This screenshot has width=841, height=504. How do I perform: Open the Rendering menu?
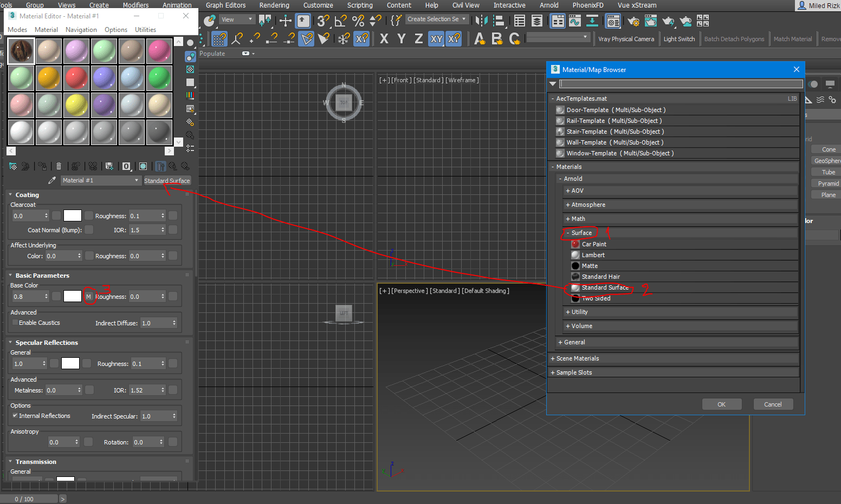click(274, 5)
